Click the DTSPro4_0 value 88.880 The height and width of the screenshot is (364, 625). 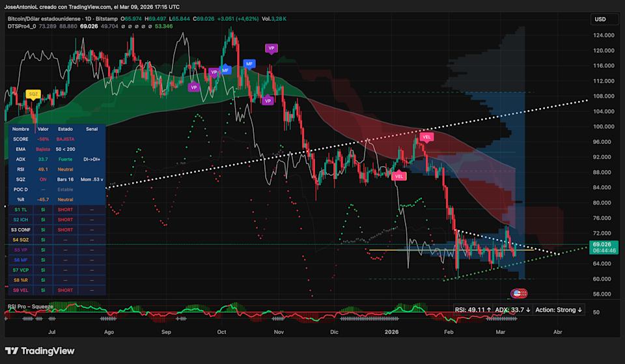[x=68, y=26]
